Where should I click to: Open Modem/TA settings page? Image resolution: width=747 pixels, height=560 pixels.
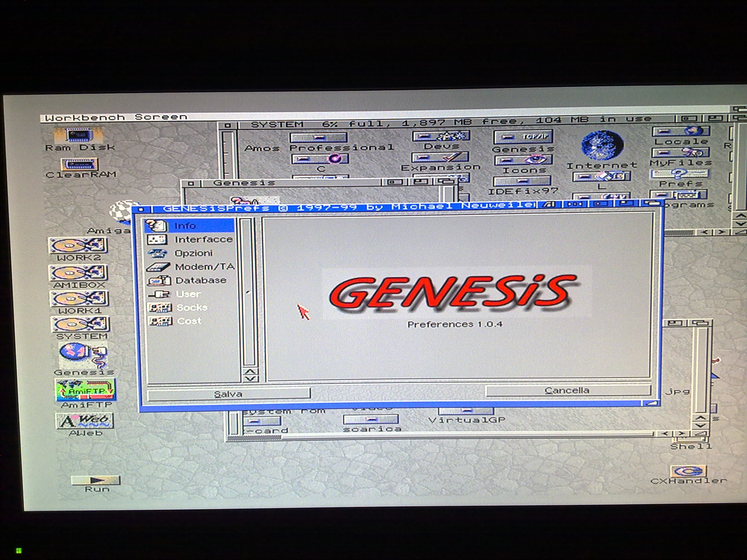click(204, 267)
